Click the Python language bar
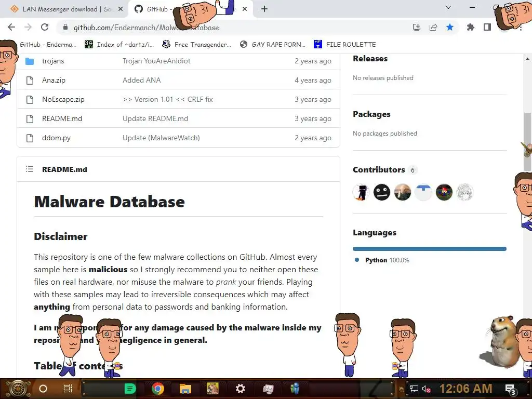This screenshot has height=399, width=532. click(430, 249)
